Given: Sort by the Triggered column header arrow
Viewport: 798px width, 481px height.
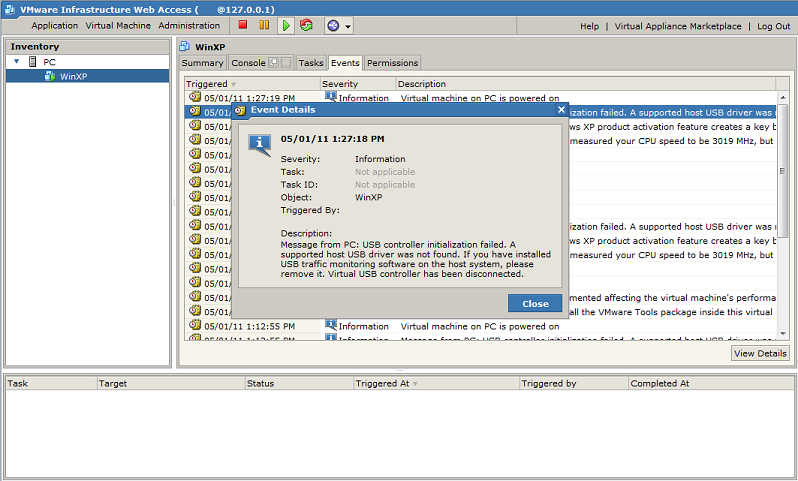Looking at the screenshot, I should click(234, 84).
